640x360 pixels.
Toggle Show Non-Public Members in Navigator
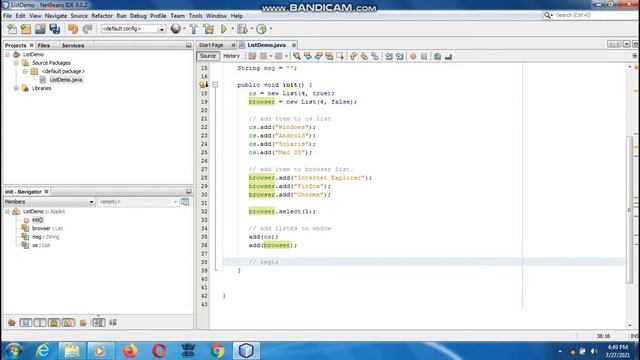point(54,323)
